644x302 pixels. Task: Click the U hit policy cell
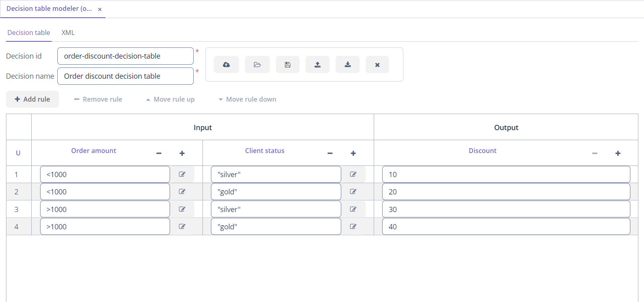pyautogui.click(x=18, y=153)
